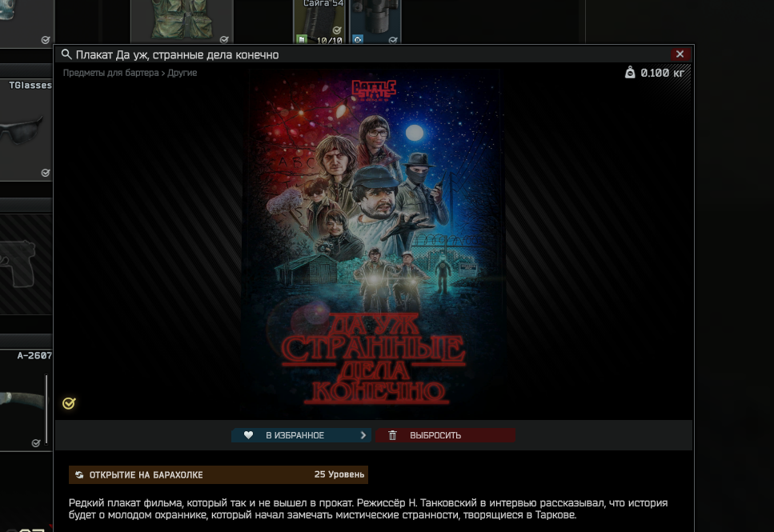This screenshot has width=774, height=532.
Task: Click 'Предметы для бартера' breadcrumb text
Action: coord(110,73)
